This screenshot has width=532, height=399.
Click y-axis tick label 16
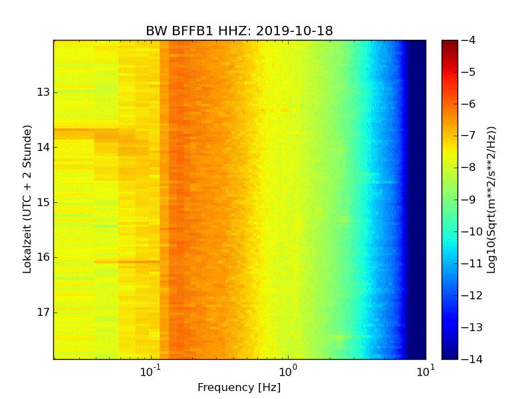pyautogui.click(x=43, y=257)
